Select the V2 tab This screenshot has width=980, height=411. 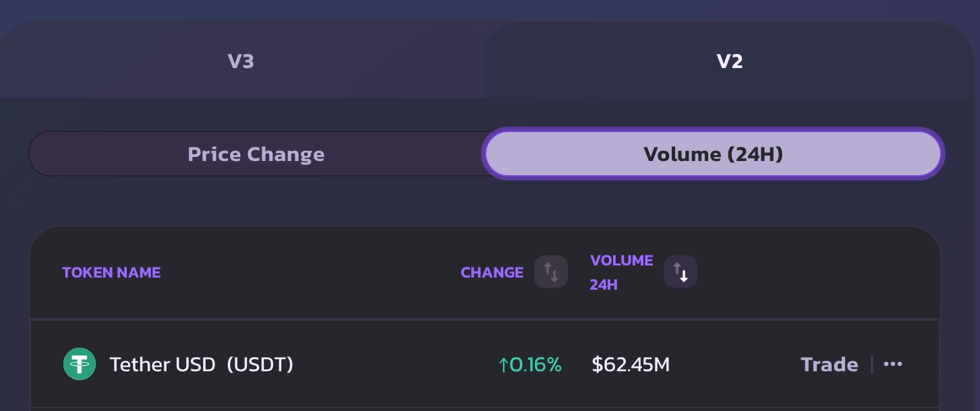[x=730, y=61]
